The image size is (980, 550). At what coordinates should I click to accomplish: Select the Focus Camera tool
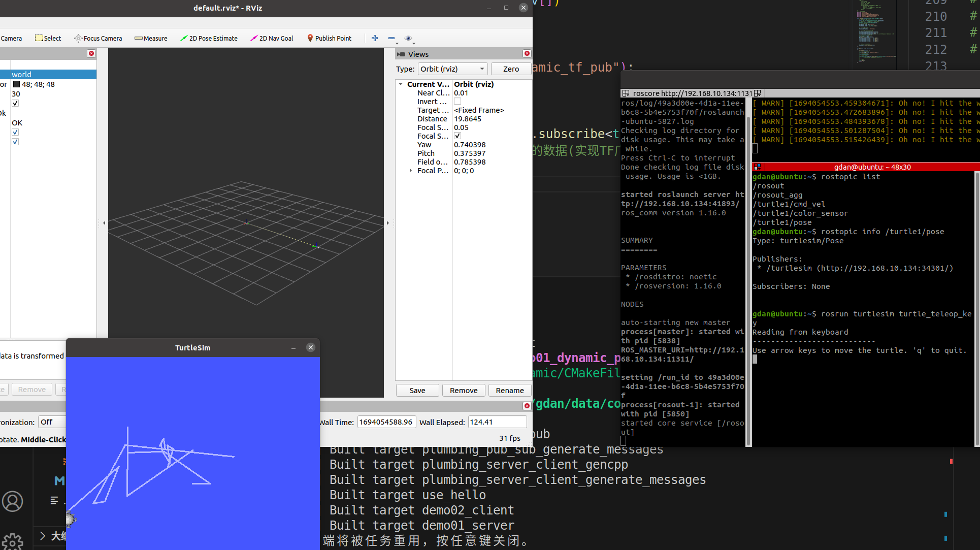pos(98,38)
